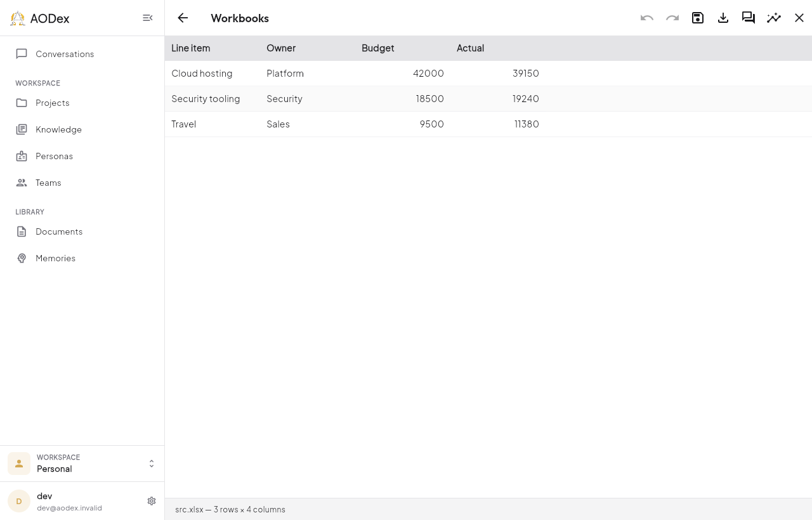Select the Security tooling cell
The image size is (812, 520).
[x=213, y=99]
